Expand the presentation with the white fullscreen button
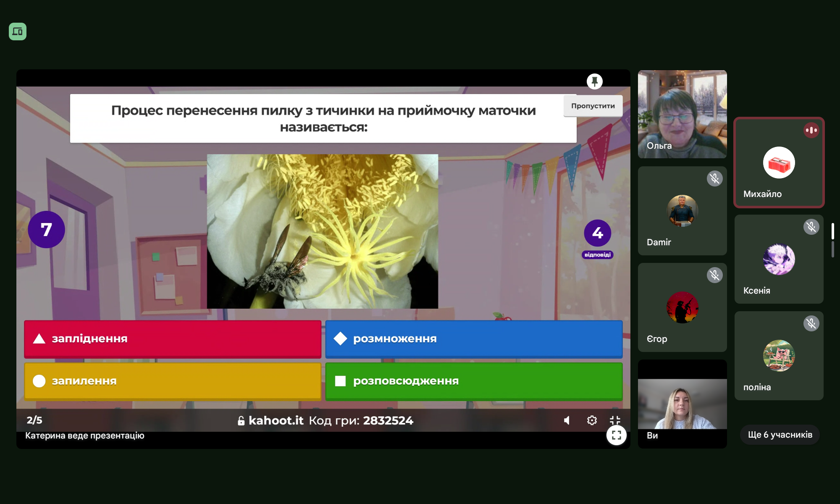 (616, 435)
